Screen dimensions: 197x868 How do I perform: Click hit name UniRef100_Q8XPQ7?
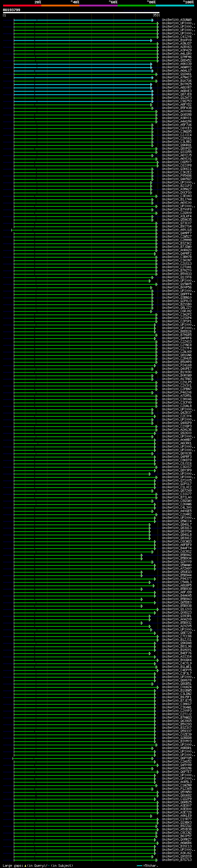177,149
